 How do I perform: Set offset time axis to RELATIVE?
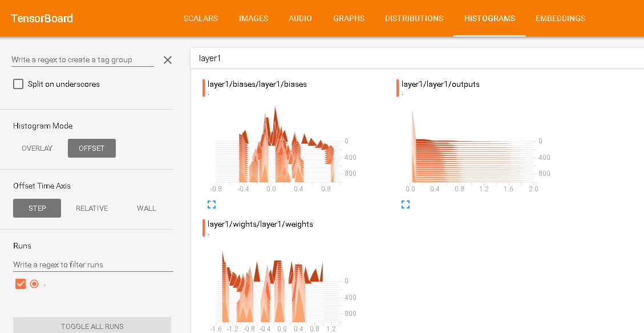click(x=92, y=208)
